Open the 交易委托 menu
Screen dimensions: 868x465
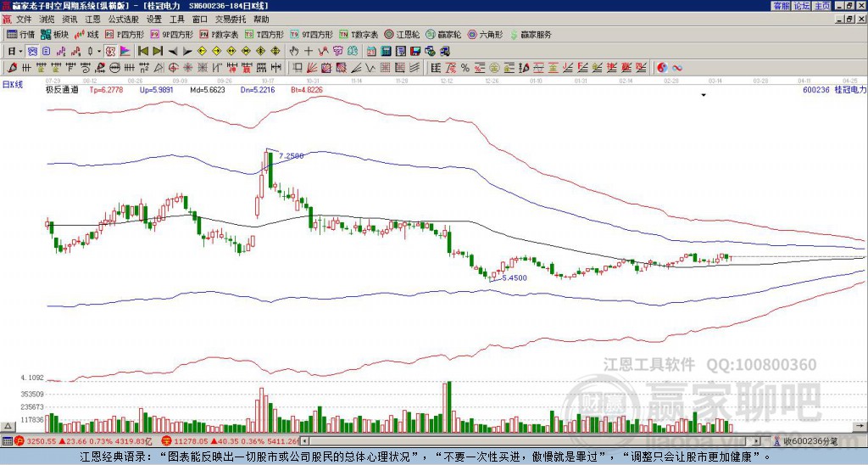[x=231, y=20]
